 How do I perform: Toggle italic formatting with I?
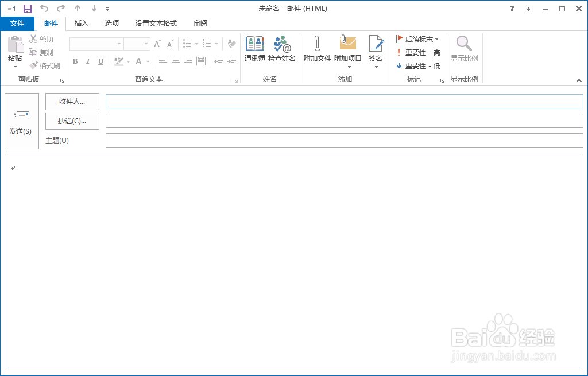click(x=87, y=61)
